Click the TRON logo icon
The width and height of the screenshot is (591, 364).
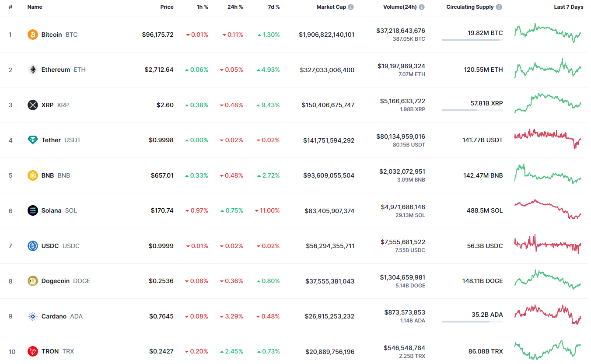click(33, 351)
